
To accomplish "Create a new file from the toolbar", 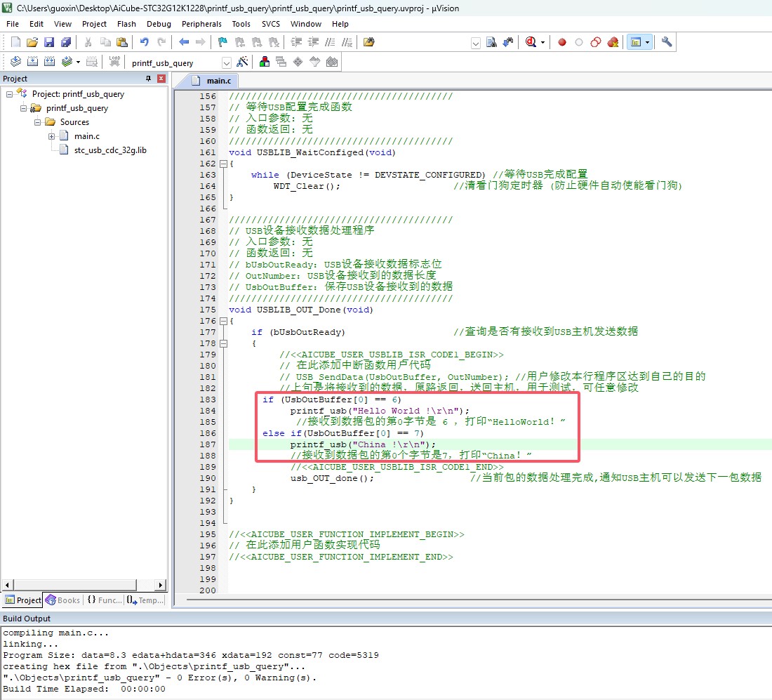I will [x=15, y=42].
